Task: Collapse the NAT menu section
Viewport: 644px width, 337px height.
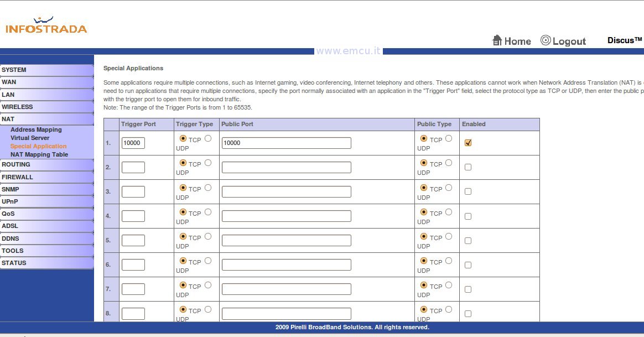Action: [x=47, y=119]
